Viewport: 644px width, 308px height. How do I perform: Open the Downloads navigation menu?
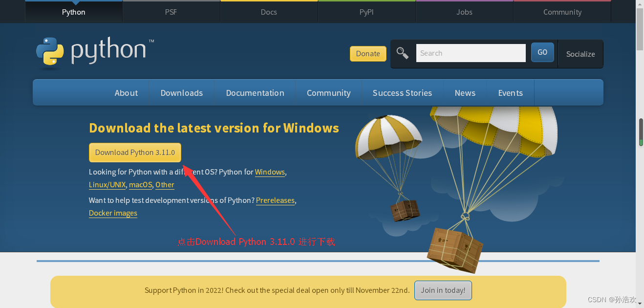click(182, 93)
